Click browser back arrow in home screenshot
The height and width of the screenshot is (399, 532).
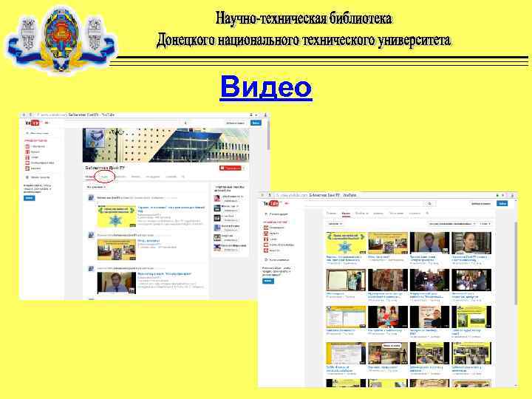coord(24,115)
